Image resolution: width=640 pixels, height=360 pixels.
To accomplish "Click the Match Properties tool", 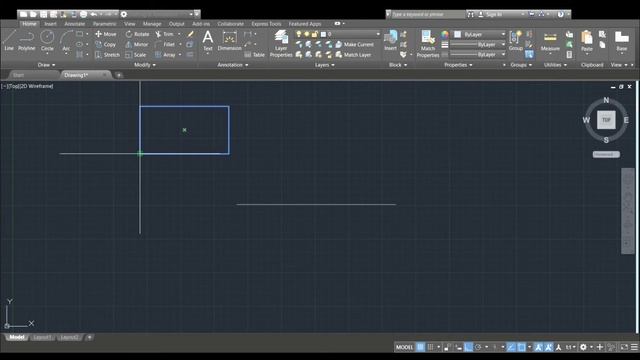I will coord(428,43).
